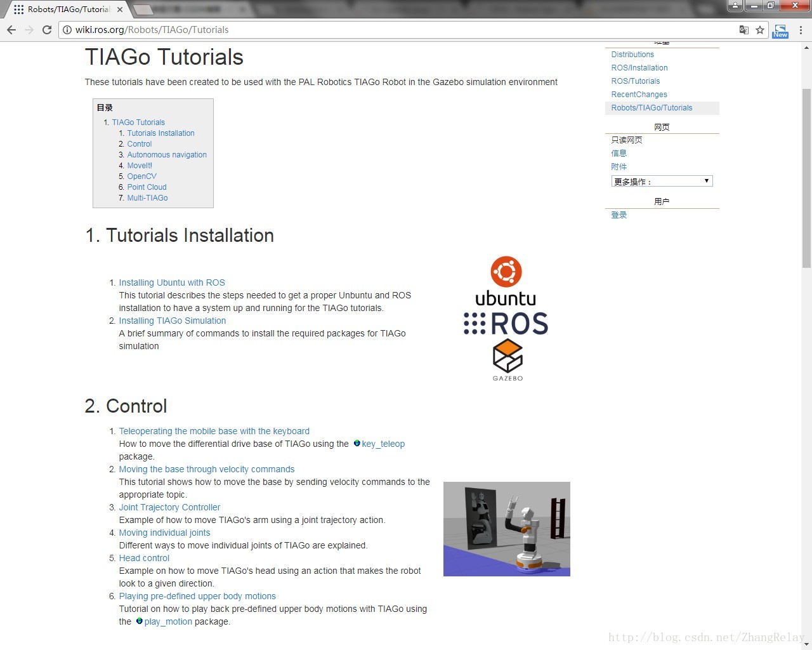Jump to Control in table of contents

coord(140,144)
